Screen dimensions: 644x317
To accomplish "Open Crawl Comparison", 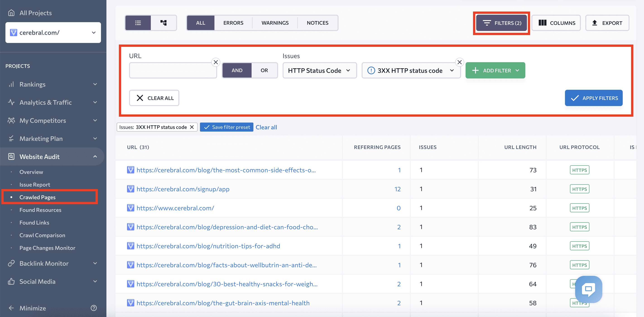I will (x=42, y=235).
